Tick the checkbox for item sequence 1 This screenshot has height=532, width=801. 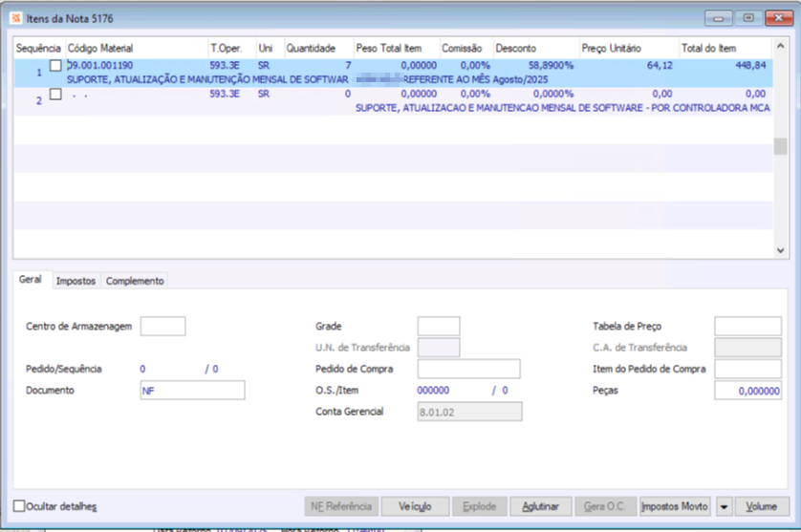click(x=55, y=65)
